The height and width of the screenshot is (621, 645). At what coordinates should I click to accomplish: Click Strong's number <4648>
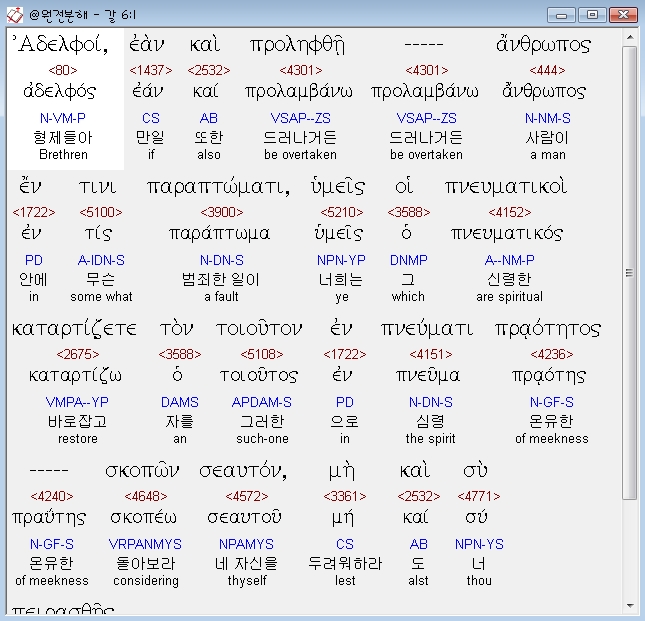(146, 496)
